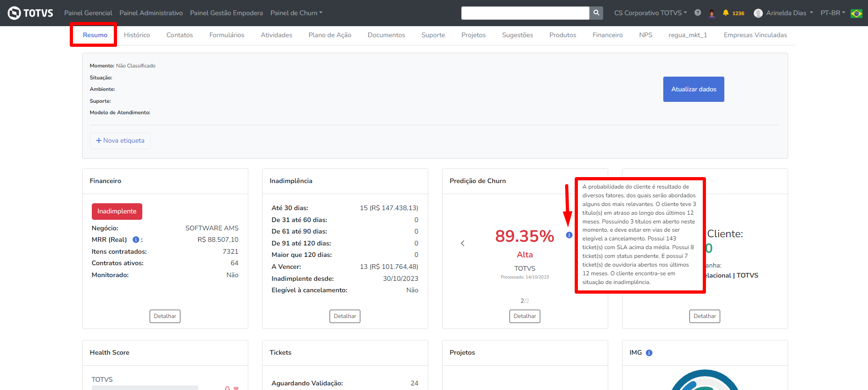Click Detalhar in the card showing 'Cliente:'
Screen dimensions: 868x390
pyautogui.click(x=705, y=316)
